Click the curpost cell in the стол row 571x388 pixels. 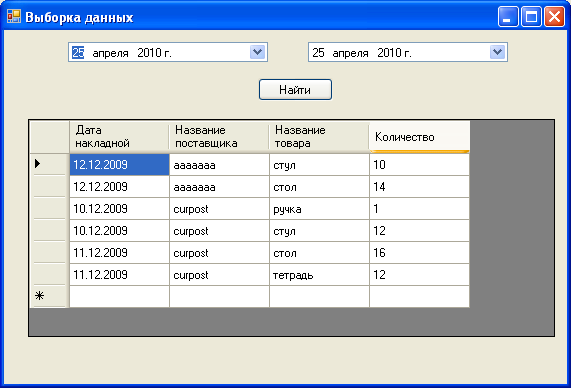[x=219, y=252]
